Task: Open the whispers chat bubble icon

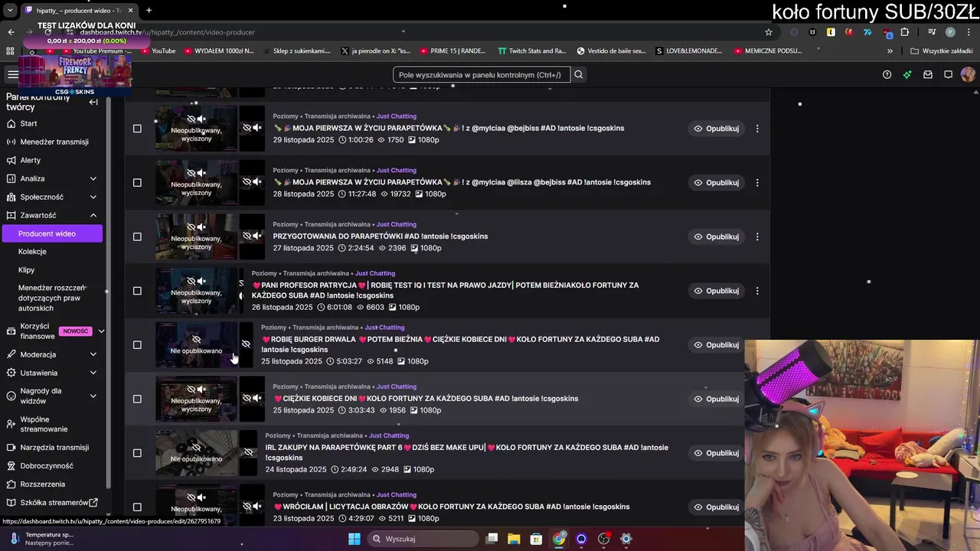Action: (948, 75)
